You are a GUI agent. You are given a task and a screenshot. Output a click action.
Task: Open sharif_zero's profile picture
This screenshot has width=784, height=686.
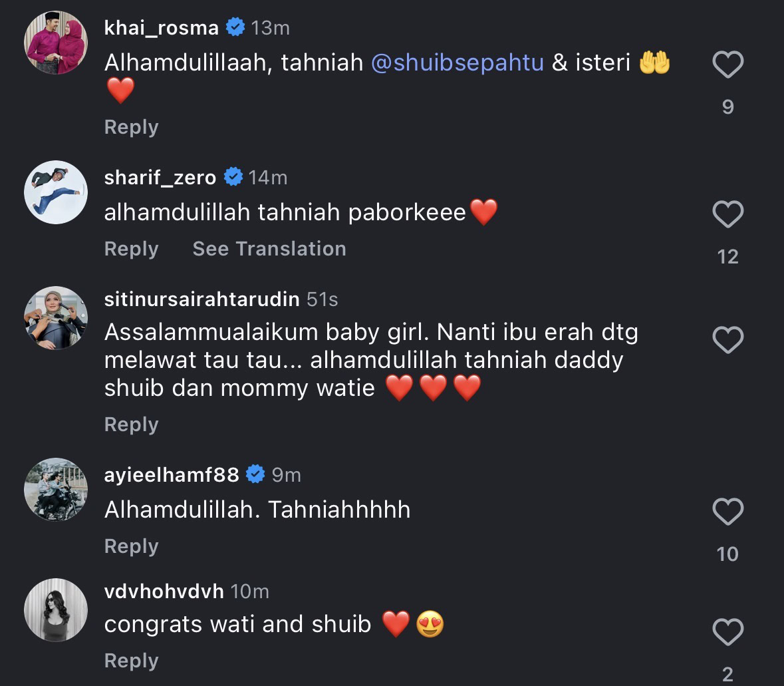point(56,192)
